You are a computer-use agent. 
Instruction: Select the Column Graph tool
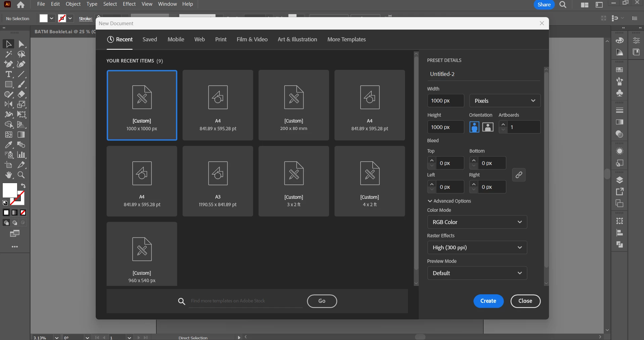coord(21,155)
